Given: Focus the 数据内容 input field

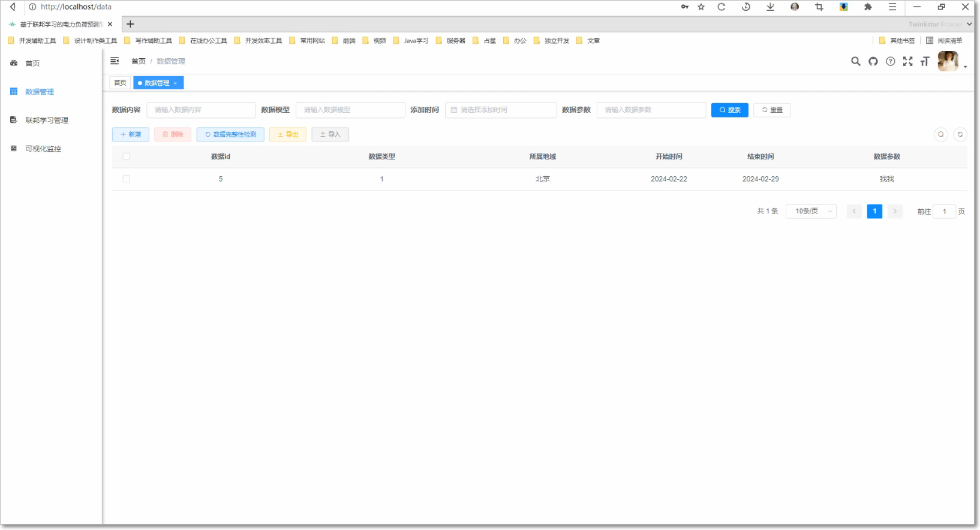Looking at the screenshot, I should [201, 110].
